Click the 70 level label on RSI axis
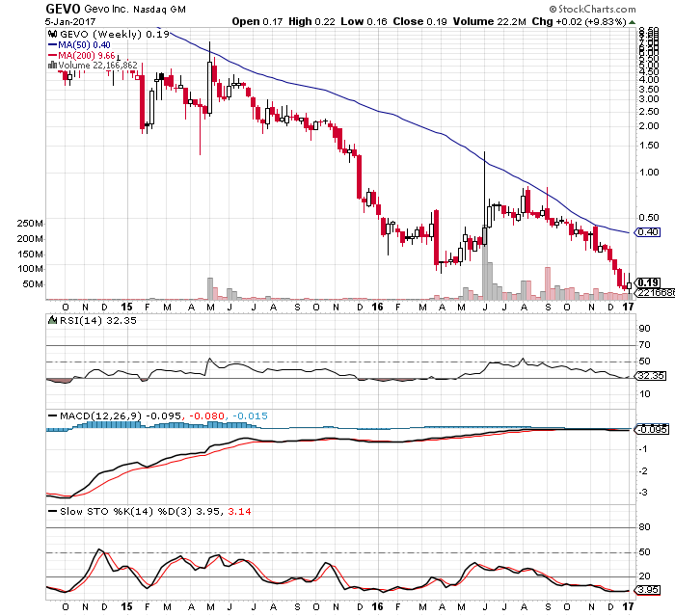Viewport: 675px width, 616px height. tap(644, 345)
